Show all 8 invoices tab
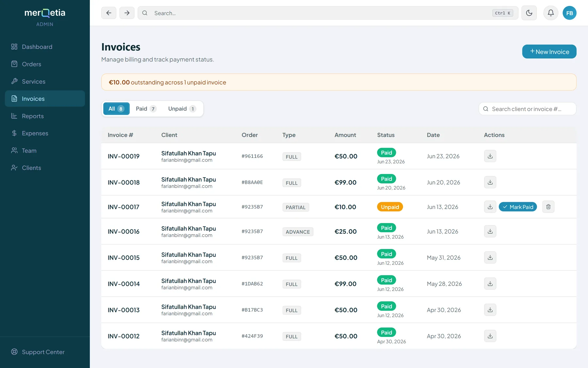 [x=116, y=109]
